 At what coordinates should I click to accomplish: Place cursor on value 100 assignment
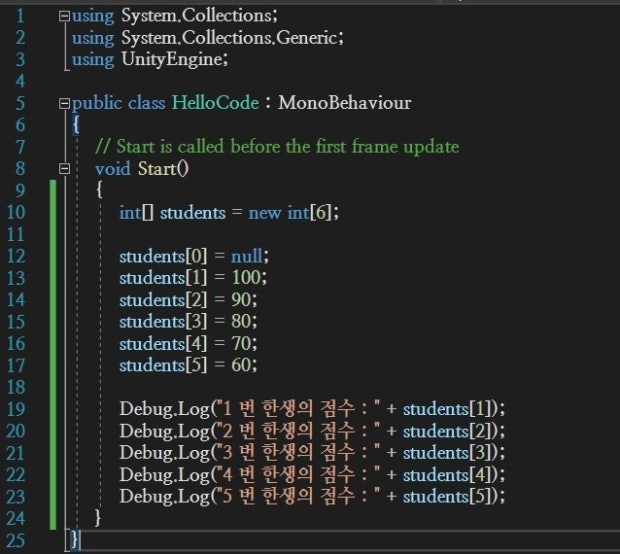click(x=250, y=278)
